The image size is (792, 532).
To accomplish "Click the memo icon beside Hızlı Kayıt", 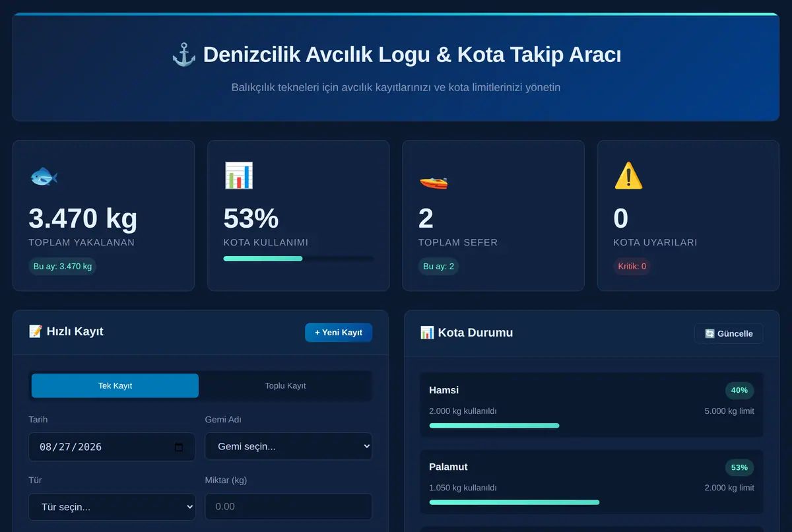I will click(36, 331).
